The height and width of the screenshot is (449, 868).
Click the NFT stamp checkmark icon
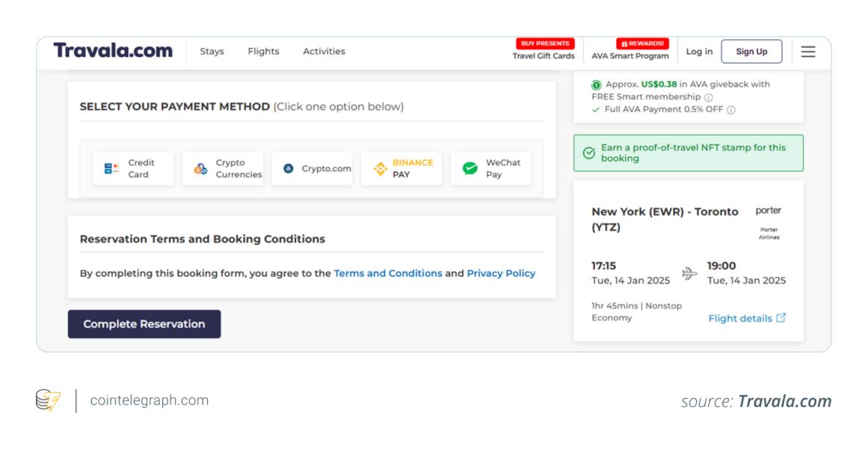(x=589, y=153)
